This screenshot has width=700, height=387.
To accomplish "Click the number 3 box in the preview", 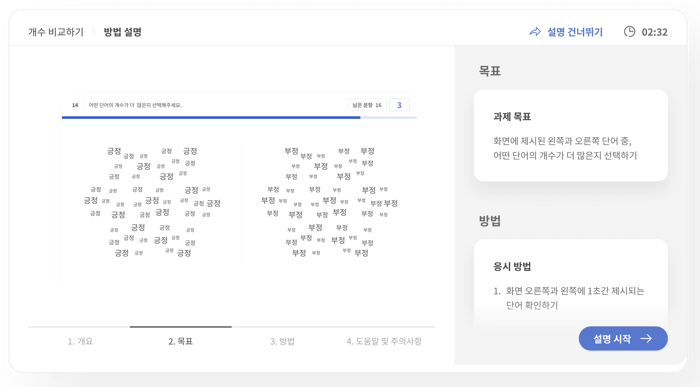I will [399, 105].
